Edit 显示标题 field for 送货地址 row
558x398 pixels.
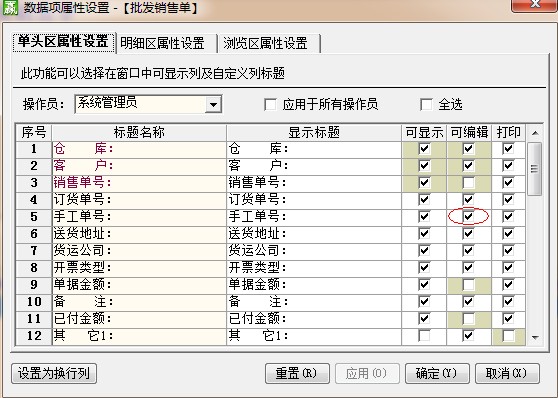(314, 234)
